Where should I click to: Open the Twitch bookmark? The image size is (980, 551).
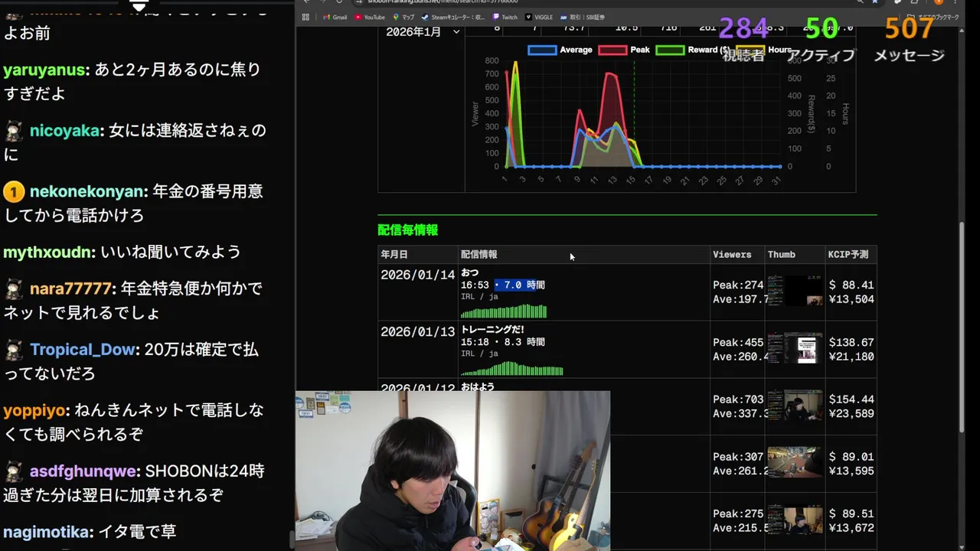tap(505, 17)
